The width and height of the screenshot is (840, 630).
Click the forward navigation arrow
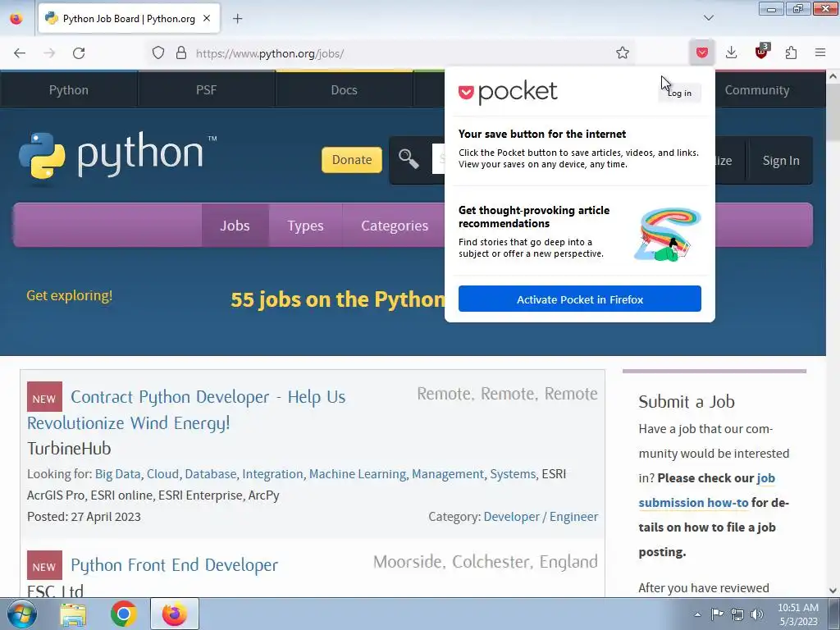coord(49,53)
